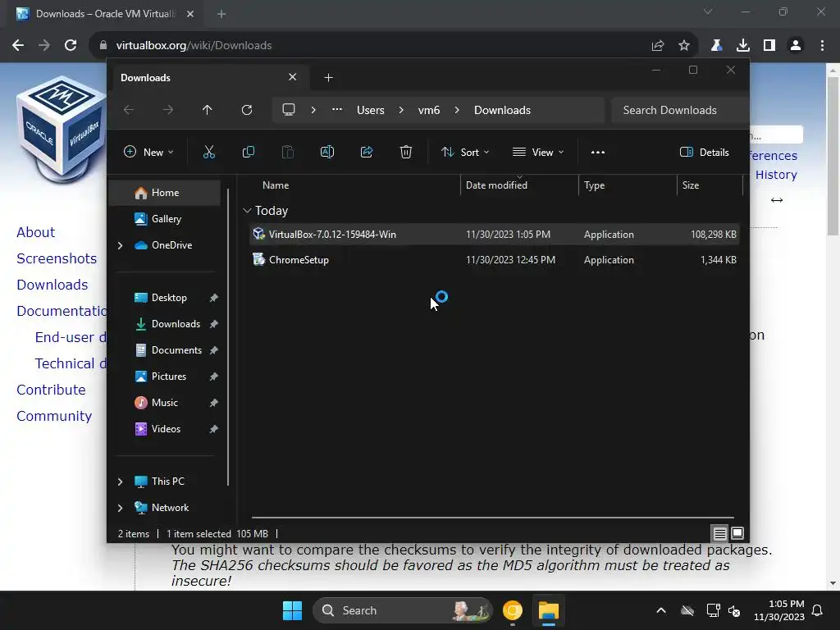
Task: Click the Delete trash icon in Explorer
Action: 406,152
